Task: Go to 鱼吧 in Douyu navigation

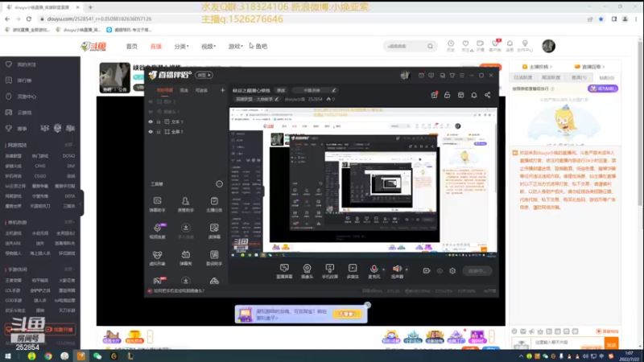Action: [x=261, y=47]
